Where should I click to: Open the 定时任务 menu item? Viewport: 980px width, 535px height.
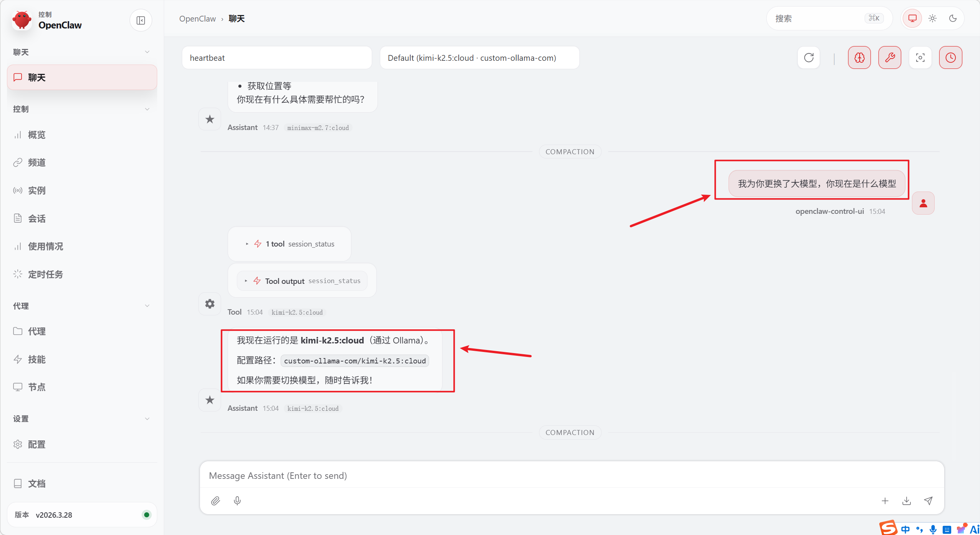(45, 274)
